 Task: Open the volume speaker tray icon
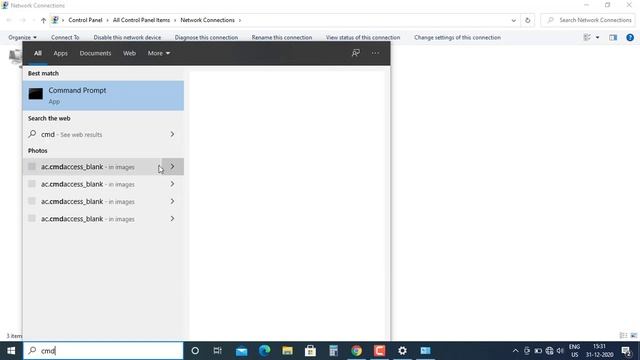tap(560, 351)
